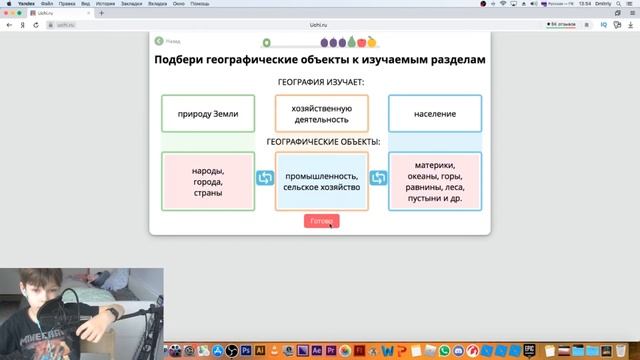The width and height of the screenshot is (640, 360).
Task: Click the browser back arrow
Action: (9, 25)
